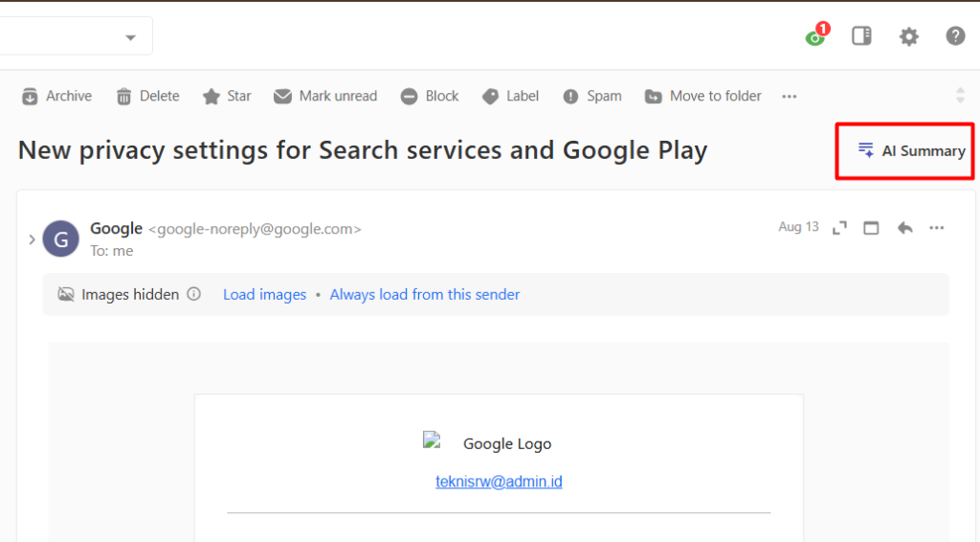Open message options ellipsis beside reply
980x542 pixels.
[x=936, y=228]
